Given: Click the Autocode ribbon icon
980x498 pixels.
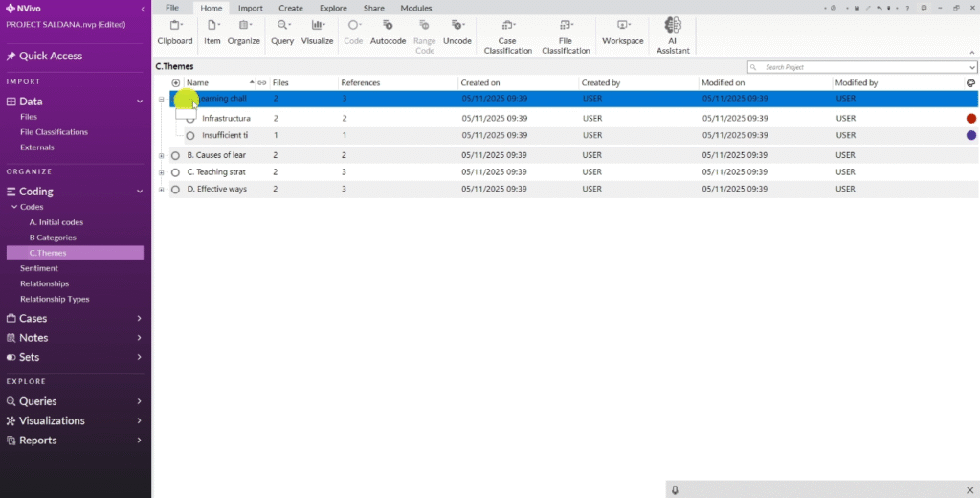Looking at the screenshot, I should coord(388,31).
